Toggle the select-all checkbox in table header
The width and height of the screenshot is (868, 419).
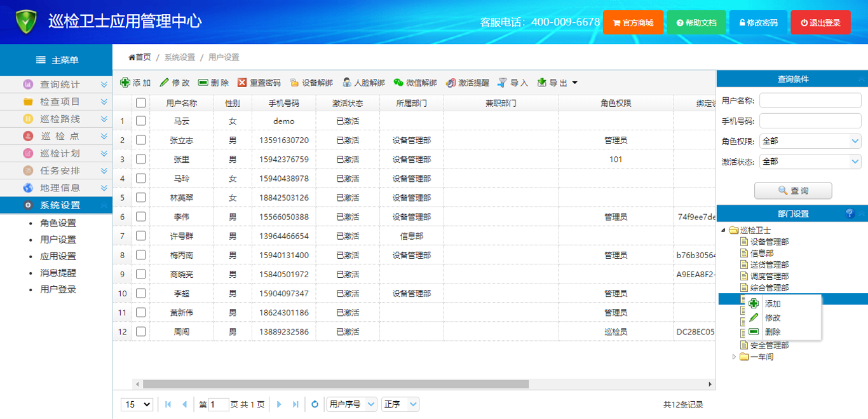(x=141, y=103)
